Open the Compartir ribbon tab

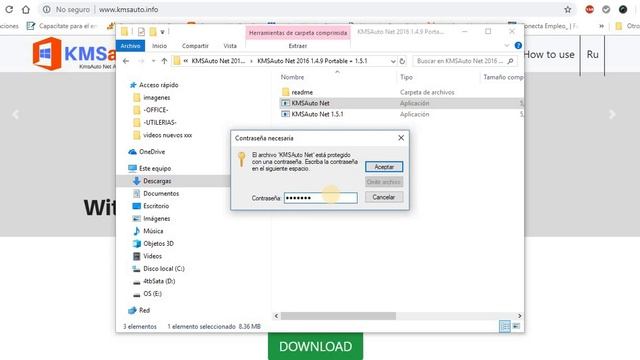195,46
